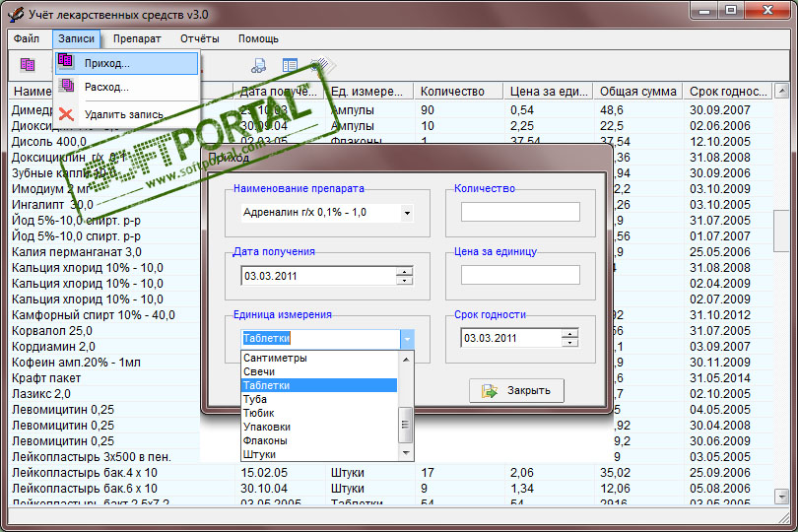Screen dimensions: 798x532
Task: Open the Помощь menu
Action: point(258,38)
